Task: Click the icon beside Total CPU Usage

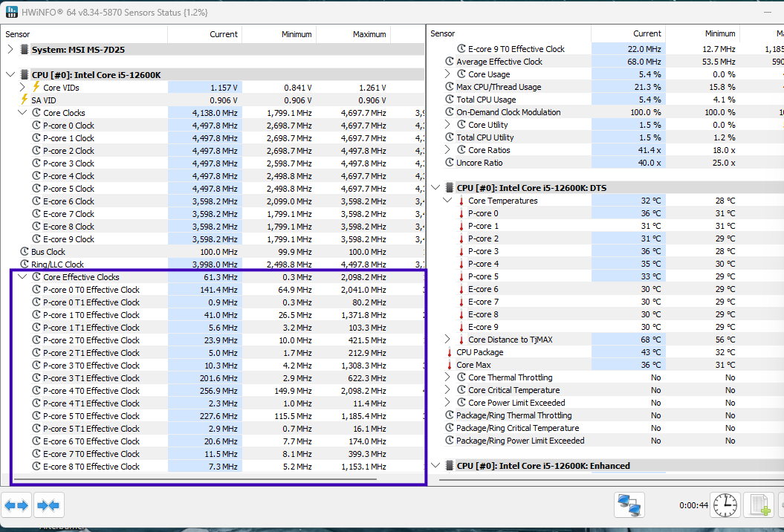Action: pos(449,100)
